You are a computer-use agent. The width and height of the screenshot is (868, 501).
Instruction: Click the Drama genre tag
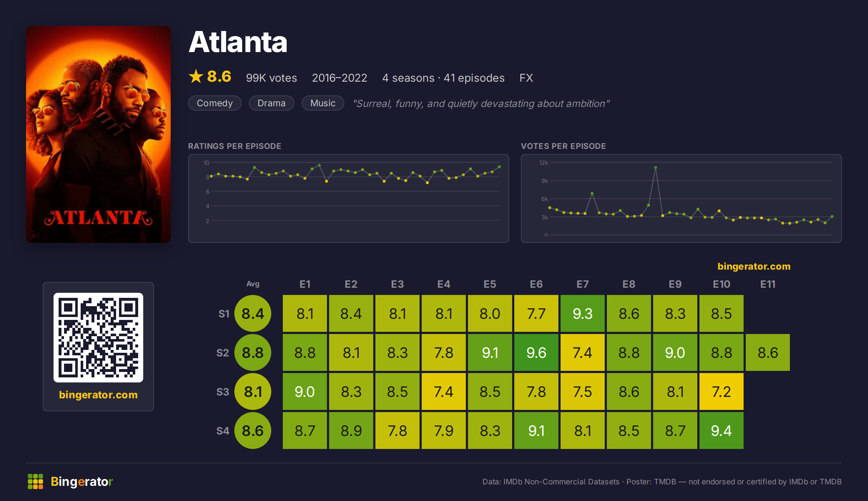coord(272,103)
